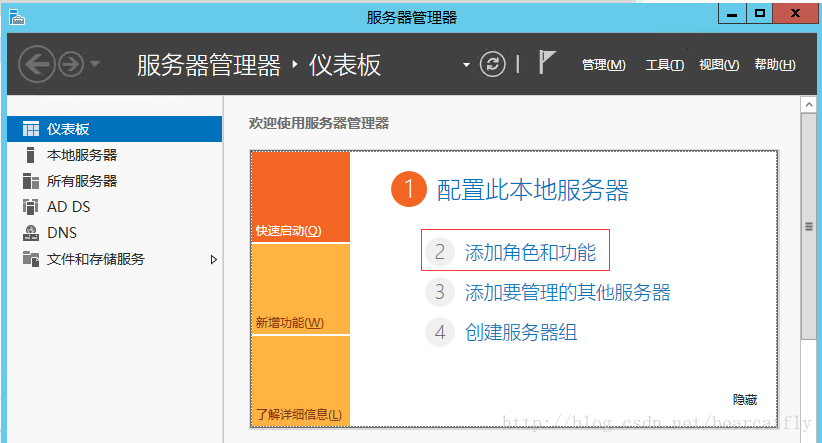This screenshot has width=822, height=443.
Task: Open the 视图(V) menu
Action: [x=718, y=65]
